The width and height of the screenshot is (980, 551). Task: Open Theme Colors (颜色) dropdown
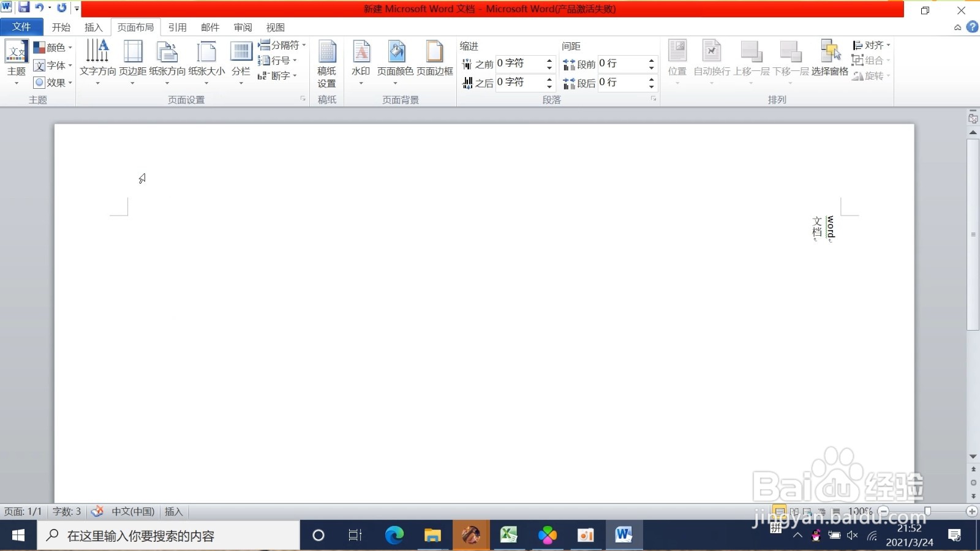click(53, 47)
